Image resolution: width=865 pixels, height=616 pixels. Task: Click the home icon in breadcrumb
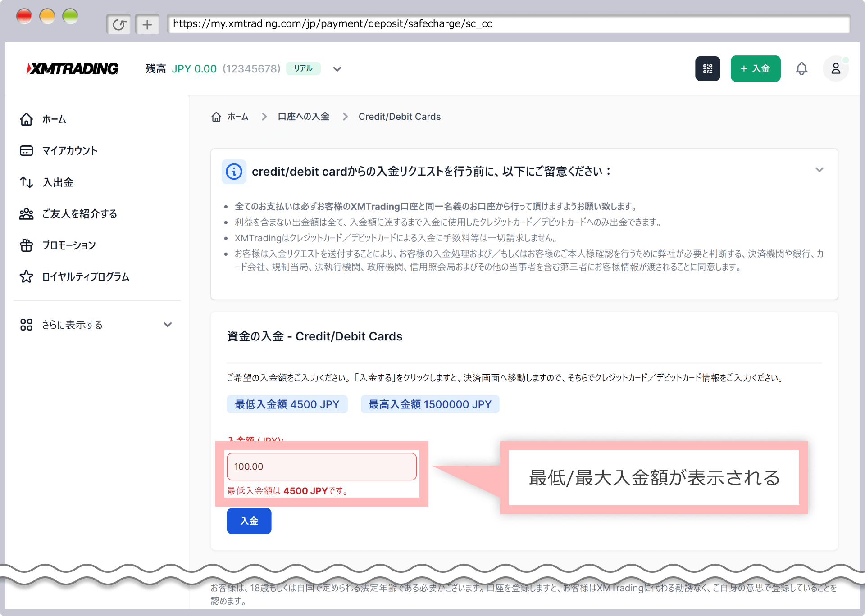(216, 117)
